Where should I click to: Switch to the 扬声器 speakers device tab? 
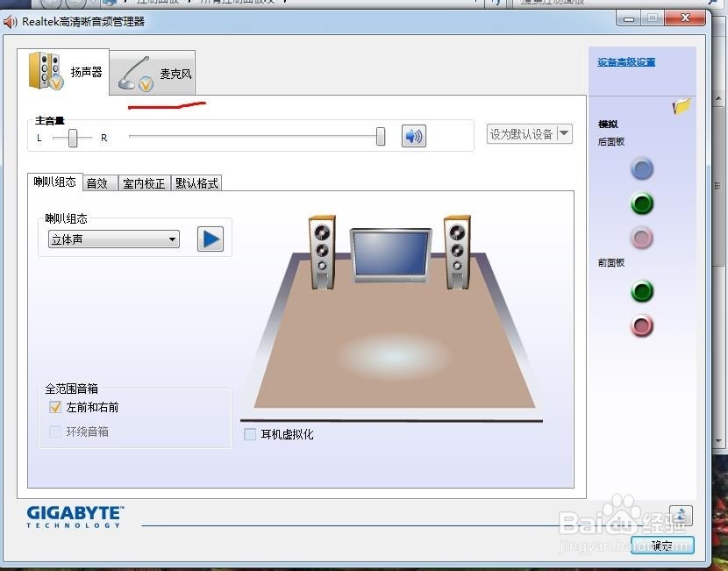(x=64, y=72)
